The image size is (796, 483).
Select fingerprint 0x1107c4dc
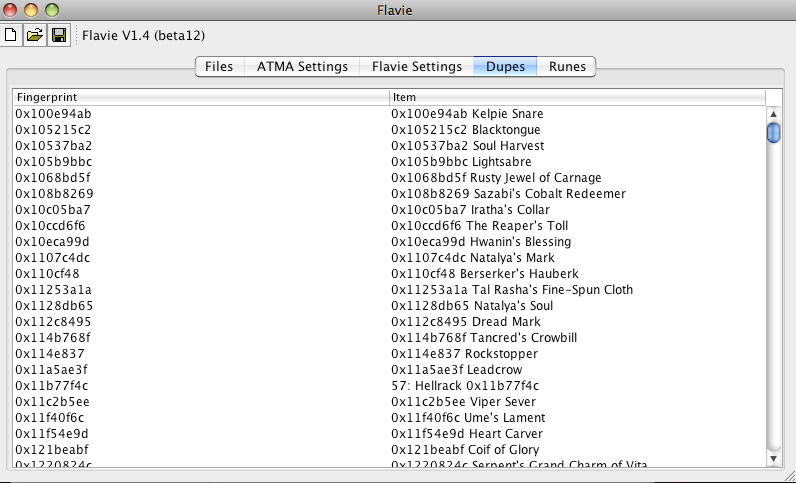(53, 258)
